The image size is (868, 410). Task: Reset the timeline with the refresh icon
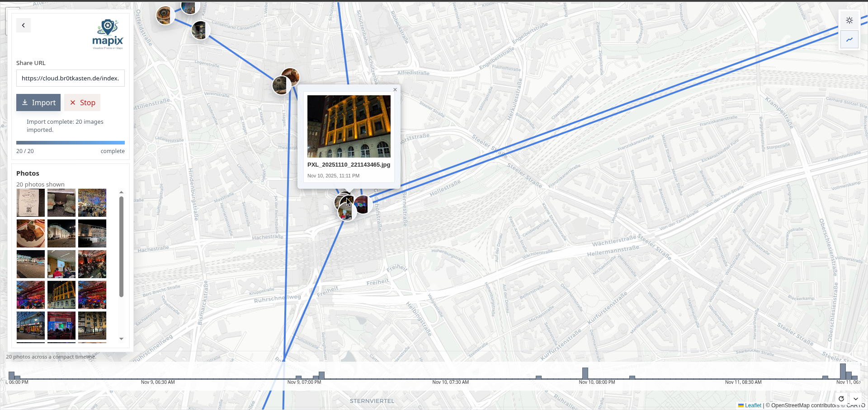(x=841, y=399)
